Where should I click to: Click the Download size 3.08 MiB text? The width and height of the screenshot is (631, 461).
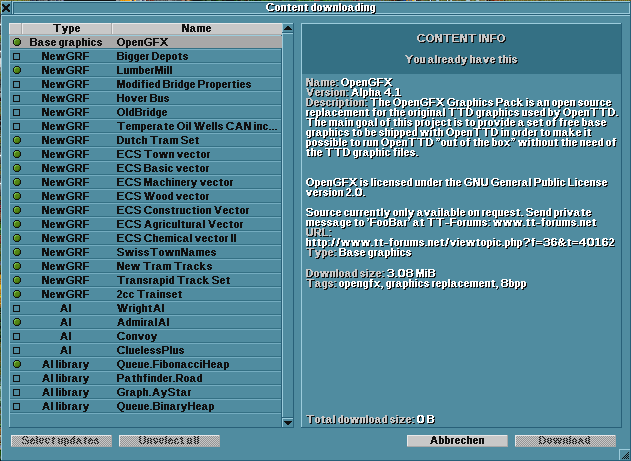coord(371,274)
